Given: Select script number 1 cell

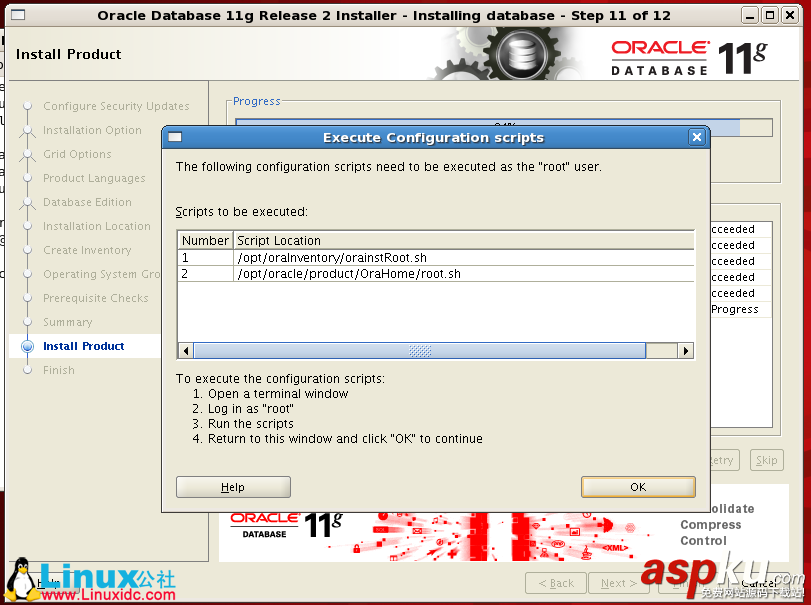Looking at the screenshot, I should (x=205, y=258).
